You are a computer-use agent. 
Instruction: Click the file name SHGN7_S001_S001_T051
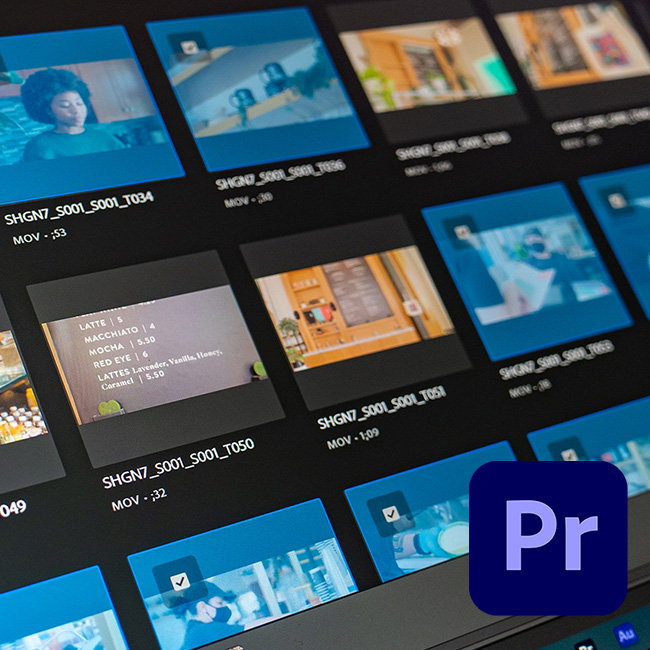pos(382,407)
